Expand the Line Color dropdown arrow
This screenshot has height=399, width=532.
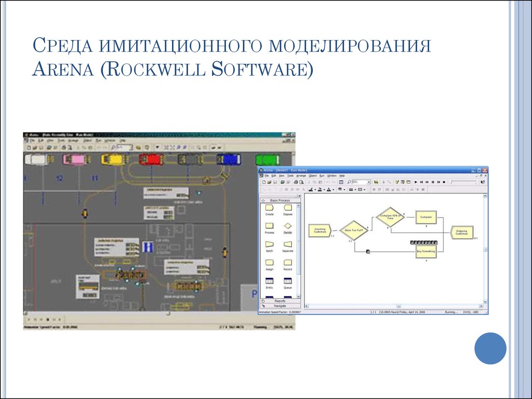coord(315,190)
